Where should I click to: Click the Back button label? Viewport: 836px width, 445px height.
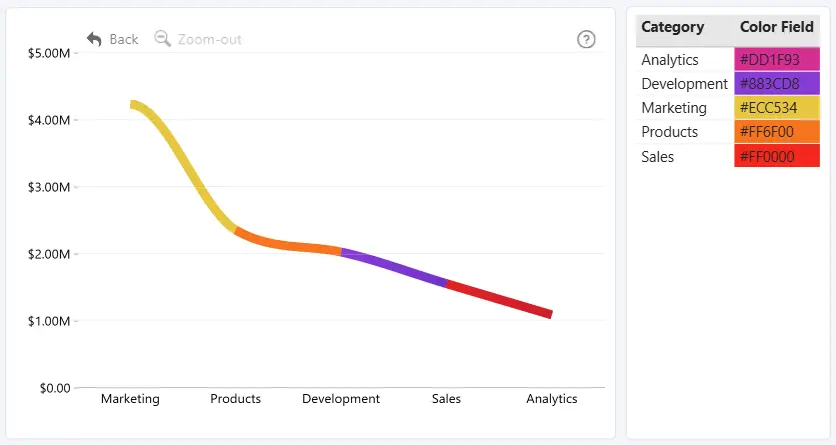(124, 39)
